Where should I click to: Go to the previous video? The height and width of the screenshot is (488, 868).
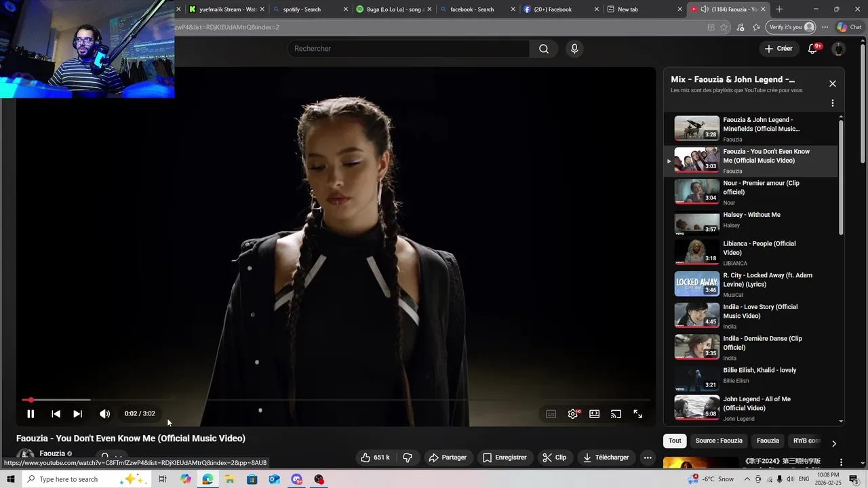(x=56, y=413)
